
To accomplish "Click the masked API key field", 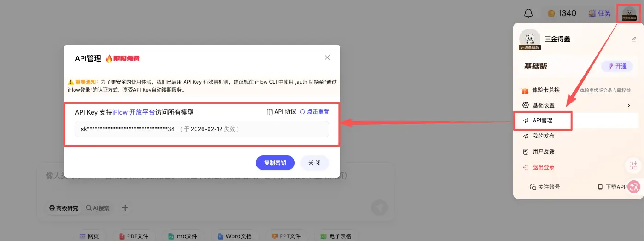I will pyautogui.click(x=202, y=129).
